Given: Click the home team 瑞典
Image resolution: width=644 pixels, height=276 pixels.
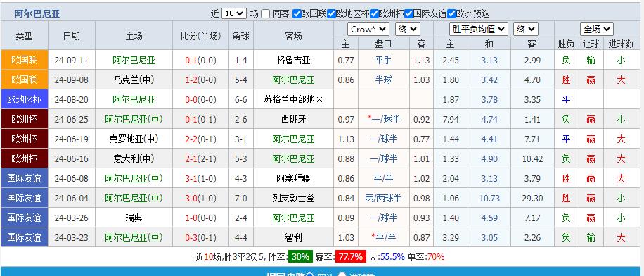Looking at the screenshot, I should [x=134, y=218].
